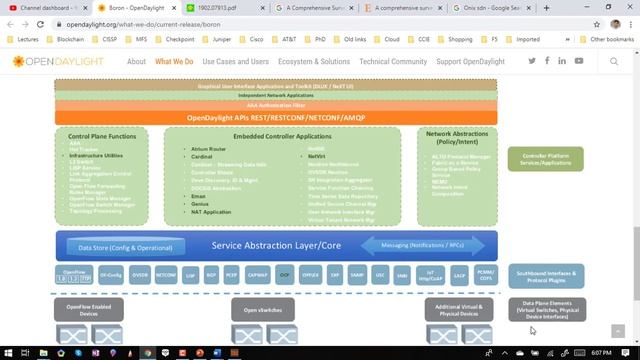Open the Chrome three-dot menu

click(x=631, y=24)
